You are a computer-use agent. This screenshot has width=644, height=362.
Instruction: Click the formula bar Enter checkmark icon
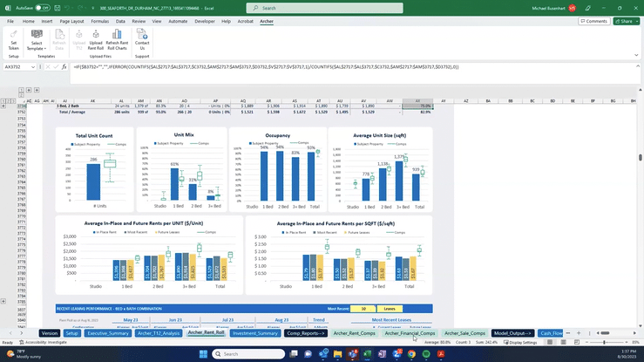click(56, 66)
